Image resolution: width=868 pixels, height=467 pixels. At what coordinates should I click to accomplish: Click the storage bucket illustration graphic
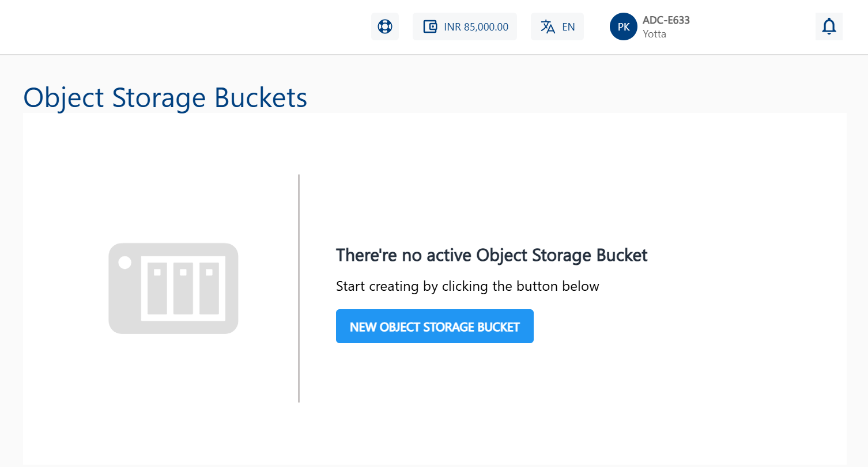click(173, 288)
